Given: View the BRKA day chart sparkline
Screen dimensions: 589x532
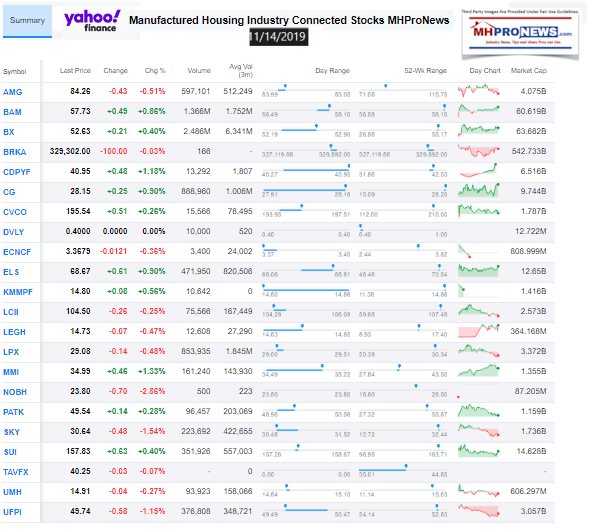Looking at the screenshot, I should 479,151.
